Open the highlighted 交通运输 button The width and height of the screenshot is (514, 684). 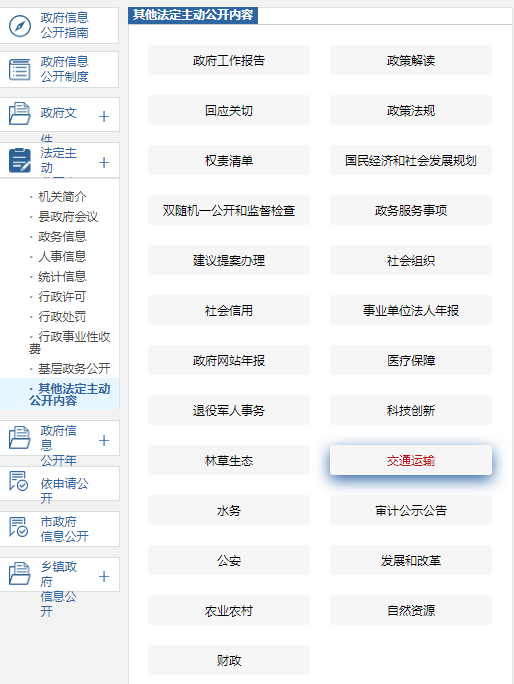pyautogui.click(x=411, y=460)
